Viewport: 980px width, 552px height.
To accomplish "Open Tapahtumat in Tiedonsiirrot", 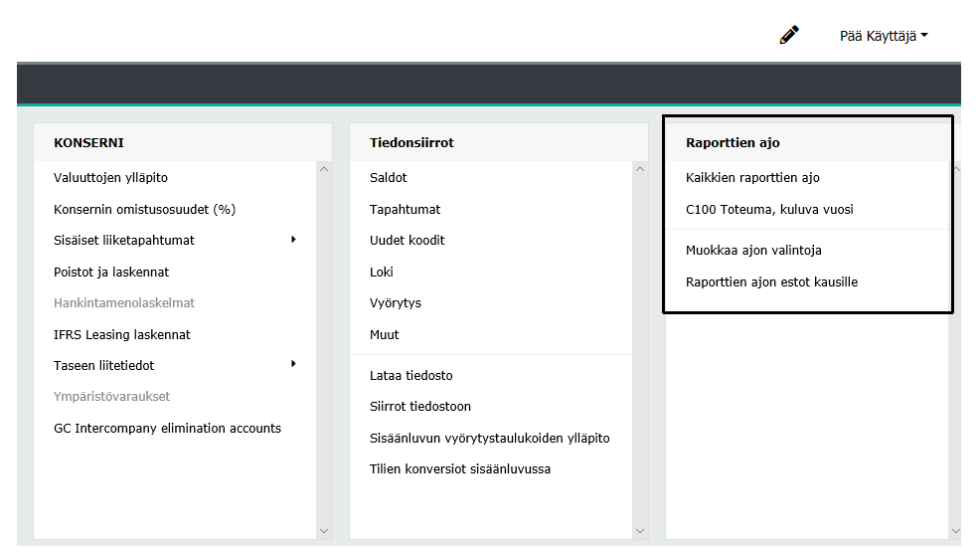I will coord(405,210).
